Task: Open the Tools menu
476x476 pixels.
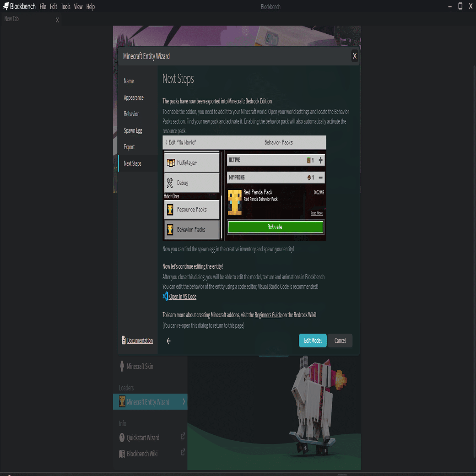Action: click(x=65, y=6)
